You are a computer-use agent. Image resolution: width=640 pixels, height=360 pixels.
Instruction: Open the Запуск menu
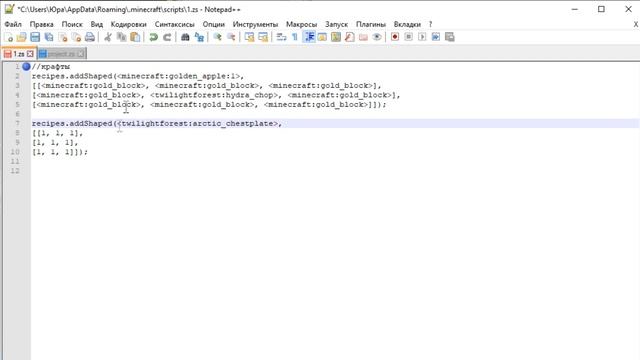tap(336, 24)
